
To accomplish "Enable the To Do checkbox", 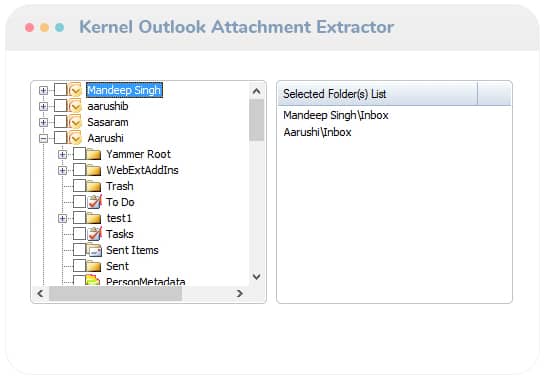I will pyautogui.click(x=79, y=202).
